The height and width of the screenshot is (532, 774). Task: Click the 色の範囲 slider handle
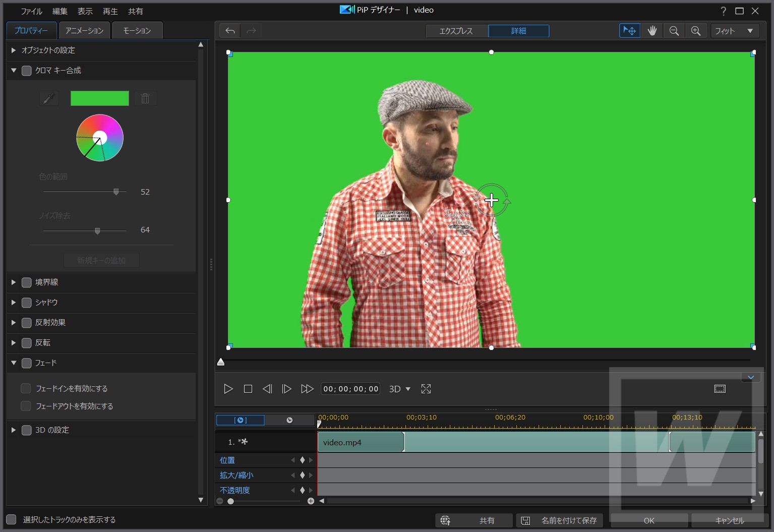[x=116, y=192]
